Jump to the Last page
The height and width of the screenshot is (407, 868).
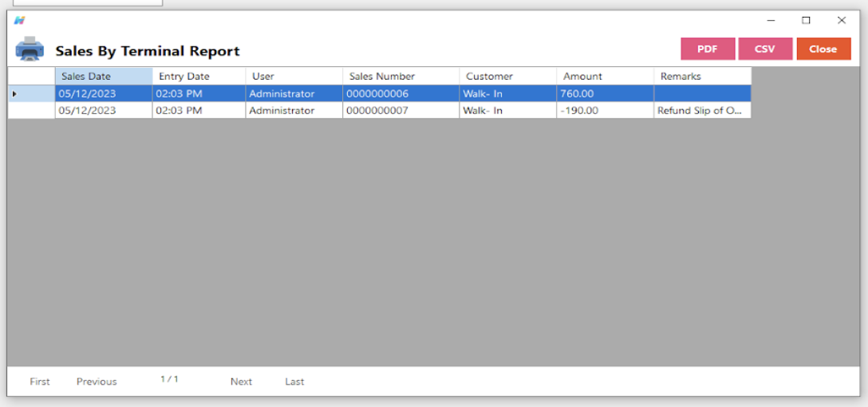(x=294, y=381)
